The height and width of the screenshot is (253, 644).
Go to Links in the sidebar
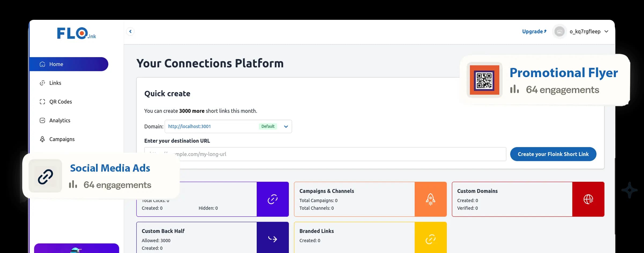pos(55,83)
